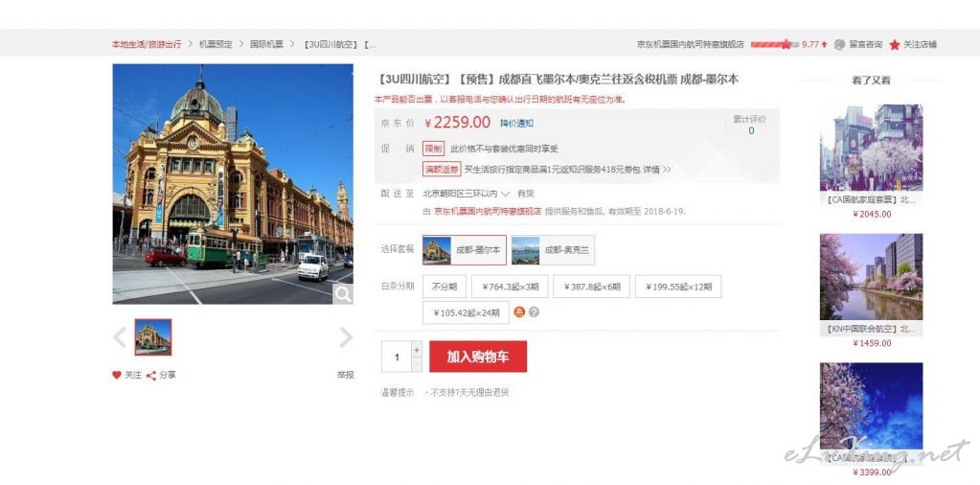
Task: Click the 满额返券 promotion tag
Action: [442, 170]
